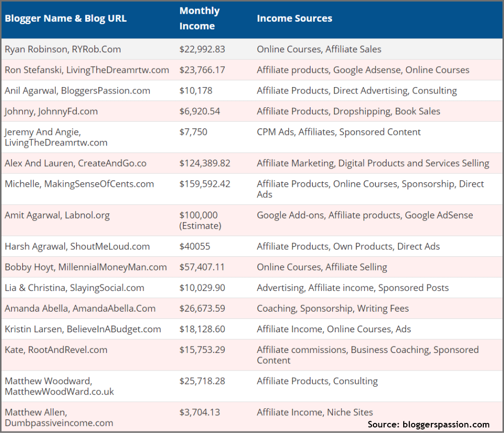Click 'Affiliate Products, Own Products, Direct Ads'
Viewport: 504px width, 433px height.
(348, 246)
